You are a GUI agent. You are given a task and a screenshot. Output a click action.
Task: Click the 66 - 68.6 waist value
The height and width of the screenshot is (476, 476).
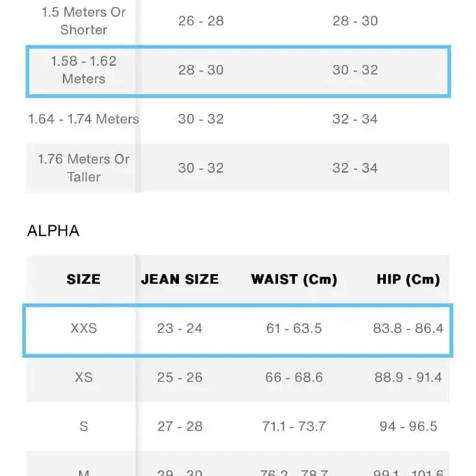(x=294, y=377)
